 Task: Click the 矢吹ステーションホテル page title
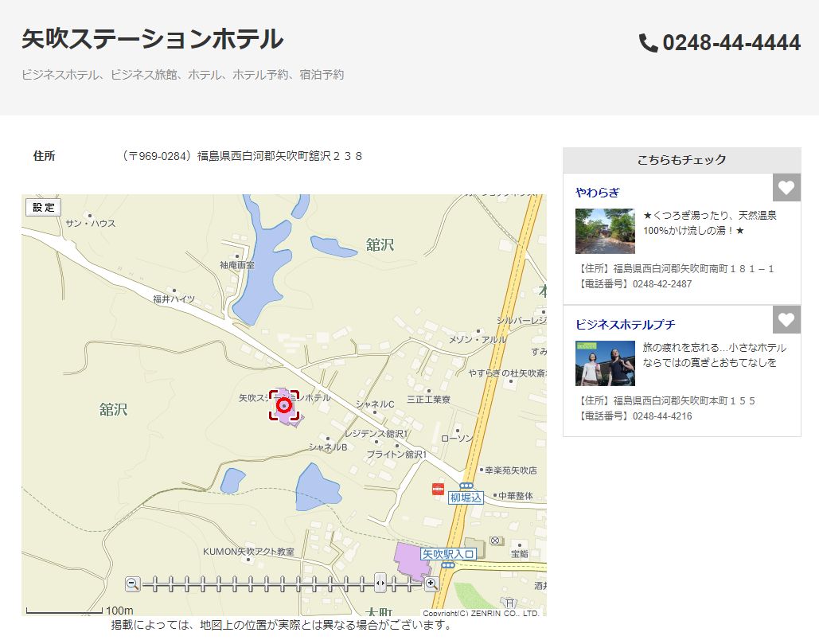pos(153,39)
